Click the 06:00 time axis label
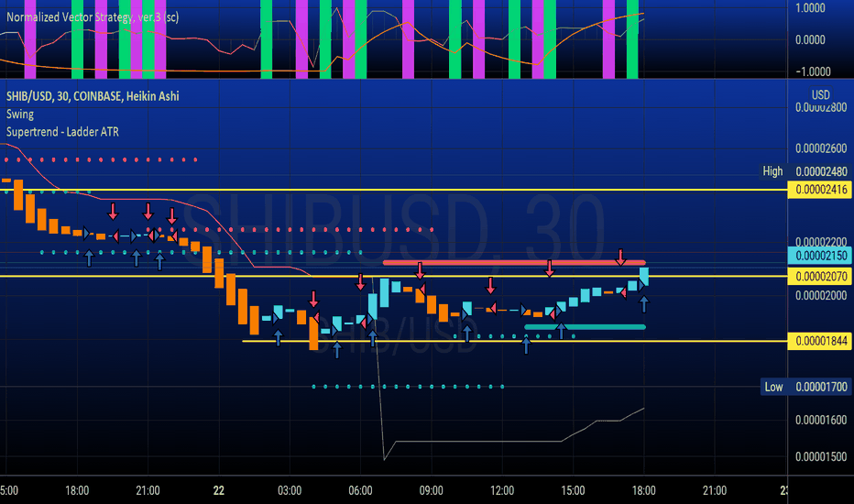The width and height of the screenshot is (854, 504). click(360, 490)
